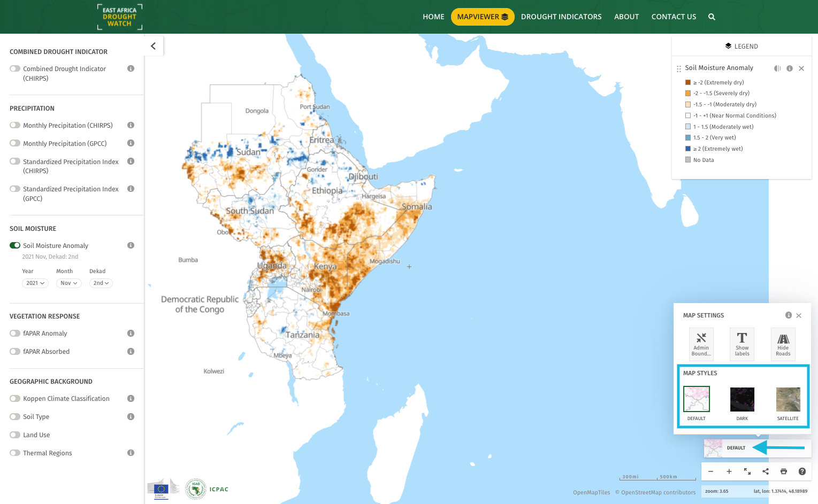Open info for Thermal Regions layer

tap(131, 453)
